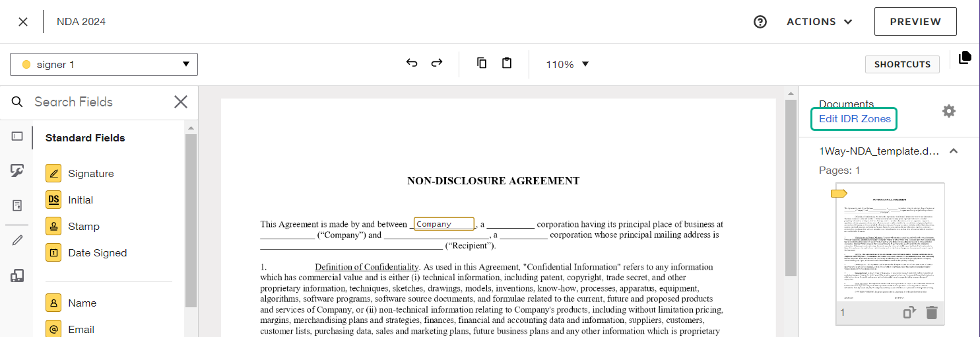Image resolution: width=980 pixels, height=337 pixels.
Task: Click the search magnifier icon
Action: click(17, 102)
